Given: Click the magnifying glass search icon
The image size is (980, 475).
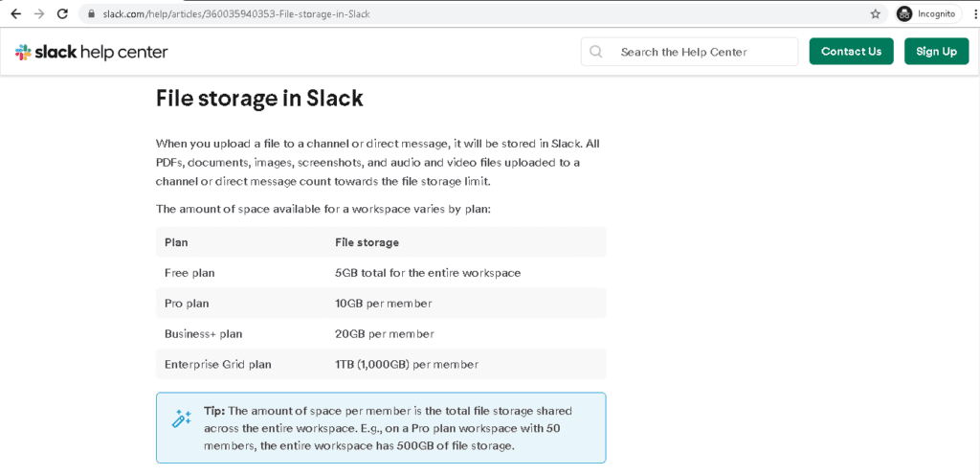Looking at the screenshot, I should pos(596,52).
